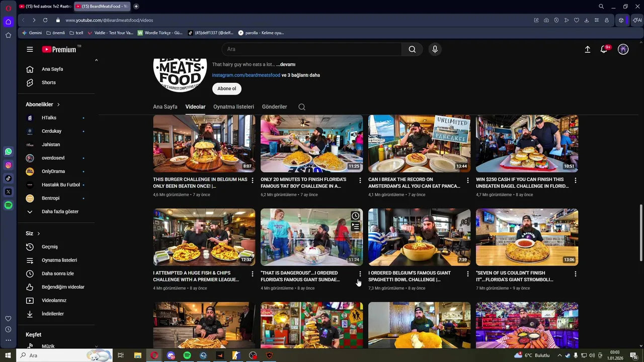Expand the channel description via ...devamı
Screen dimensions: 644x362
pos(286,64)
